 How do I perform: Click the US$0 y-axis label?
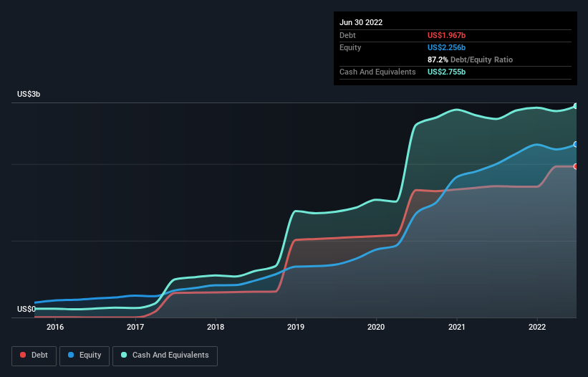(26, 309)
